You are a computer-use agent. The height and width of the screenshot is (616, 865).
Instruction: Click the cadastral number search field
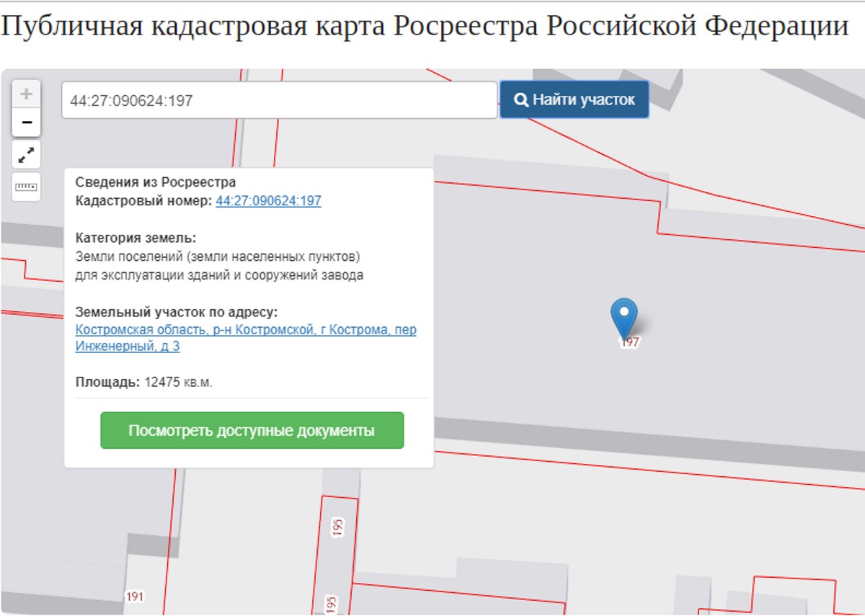(x=280, y=100)
